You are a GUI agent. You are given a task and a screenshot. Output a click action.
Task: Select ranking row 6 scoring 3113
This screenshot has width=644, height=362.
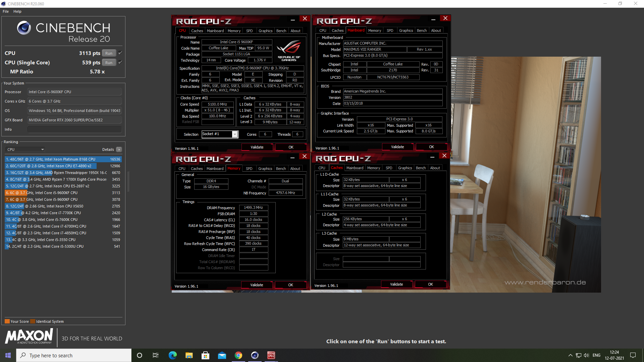63,193
